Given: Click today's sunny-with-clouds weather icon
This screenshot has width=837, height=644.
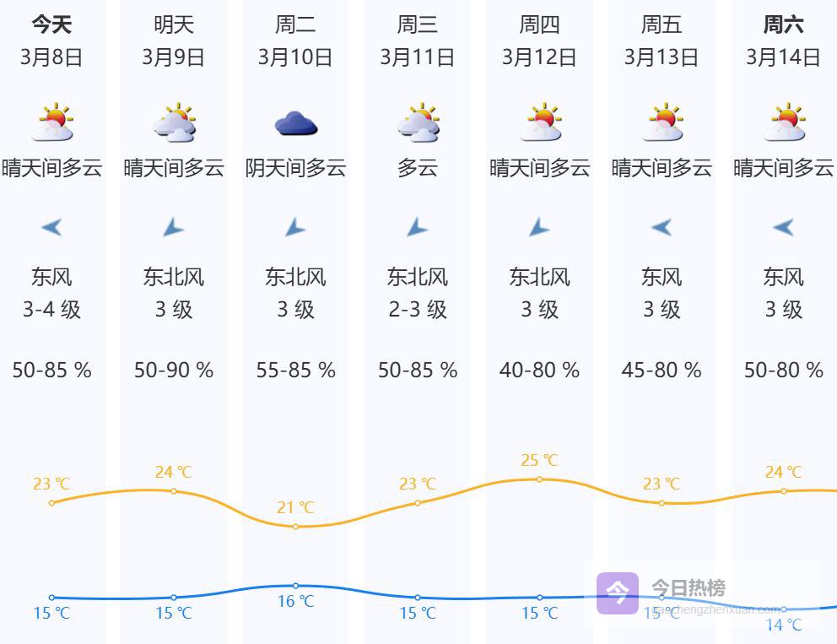Looking at the screenshot, I should click(52, 123).
